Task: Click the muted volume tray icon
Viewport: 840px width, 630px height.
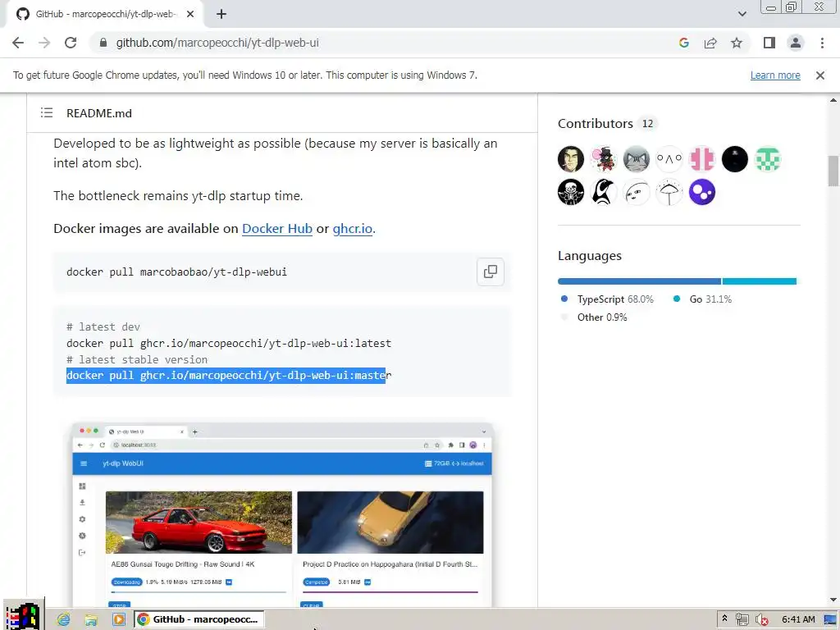Action: 761,619
